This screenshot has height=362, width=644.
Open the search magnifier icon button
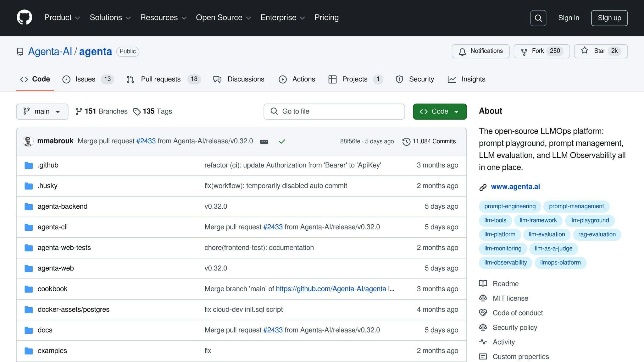click(x=538, y=18)
